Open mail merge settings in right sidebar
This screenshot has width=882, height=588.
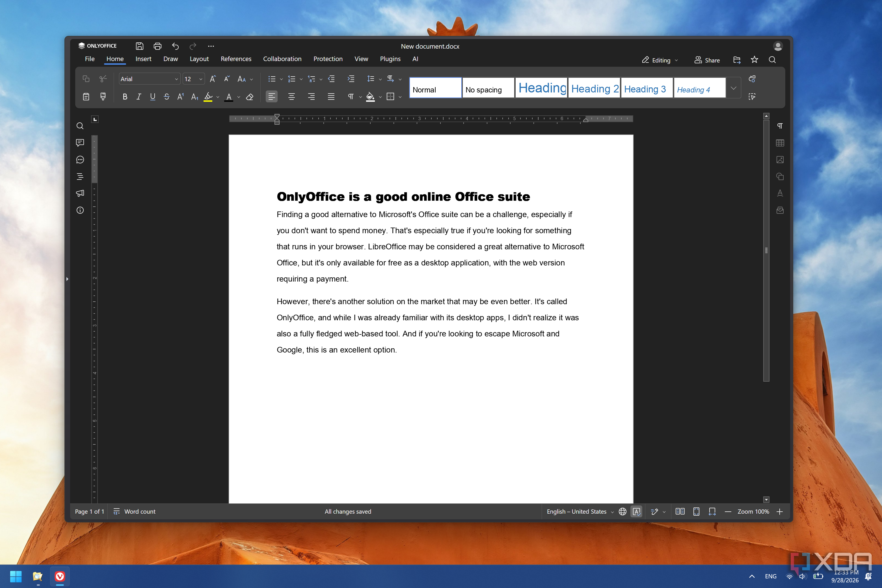780,210
